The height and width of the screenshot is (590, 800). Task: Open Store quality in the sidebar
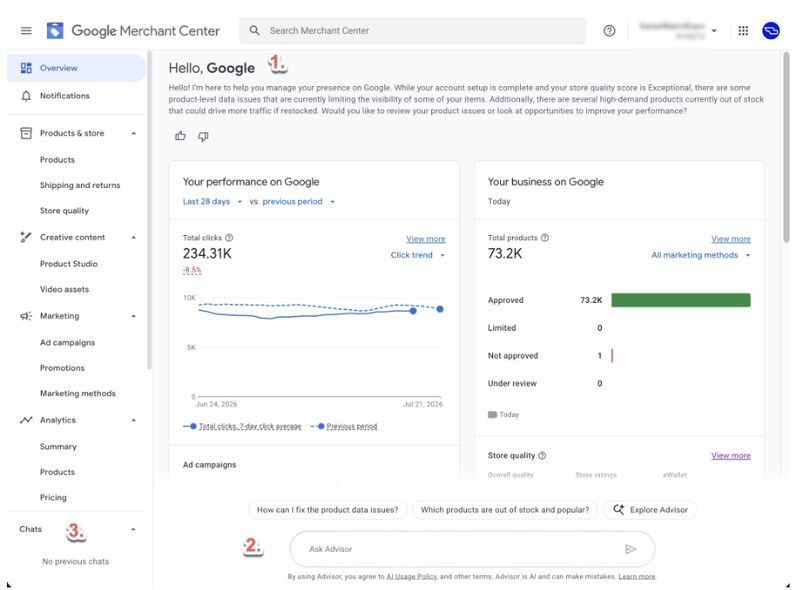click(64, 211)
